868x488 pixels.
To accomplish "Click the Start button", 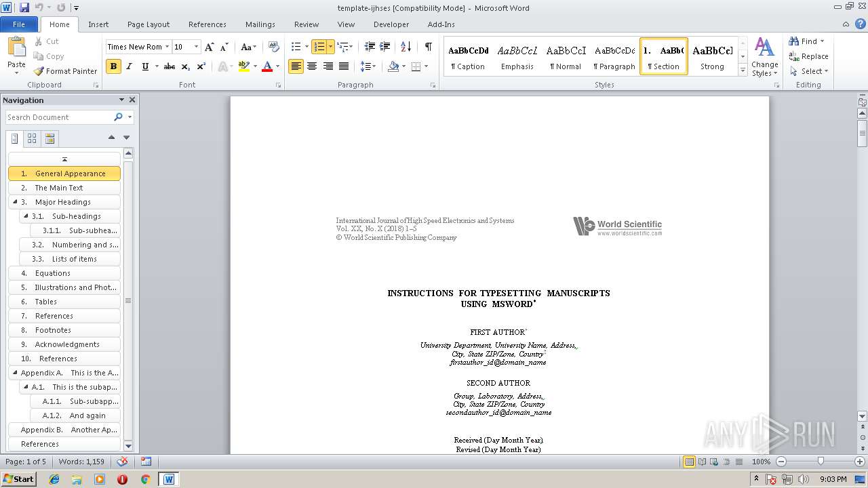I will coord(18,479).
